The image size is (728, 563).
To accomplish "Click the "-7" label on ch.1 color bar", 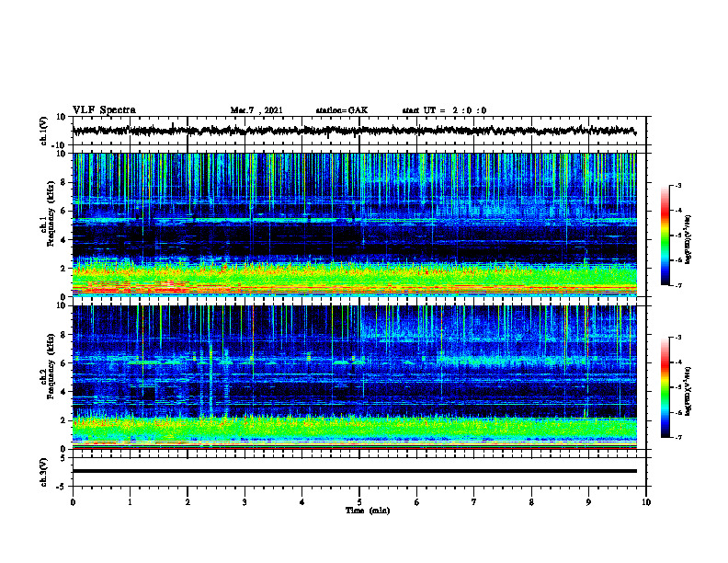I will [678, 285].
